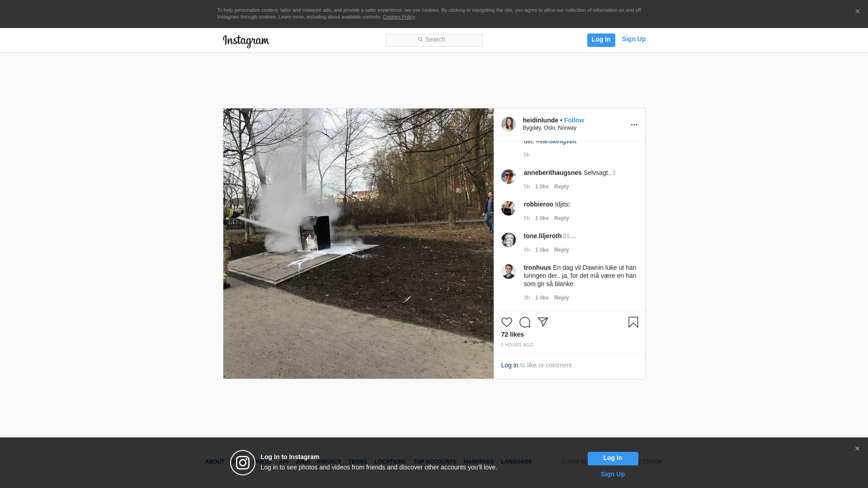Open tone.liljeroth avatar

click(509, 240)
